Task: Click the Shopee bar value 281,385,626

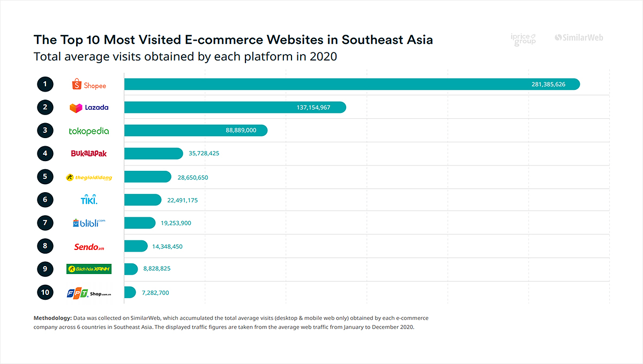Action: coord(549,85)
